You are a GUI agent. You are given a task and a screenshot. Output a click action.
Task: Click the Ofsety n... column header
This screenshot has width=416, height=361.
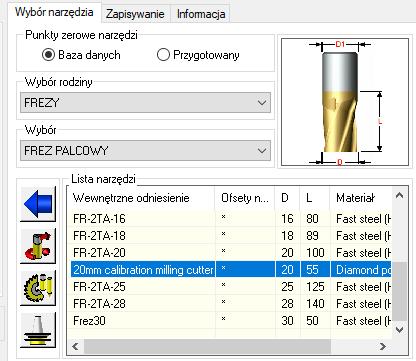pyautogui.click(x=245, y=198)
